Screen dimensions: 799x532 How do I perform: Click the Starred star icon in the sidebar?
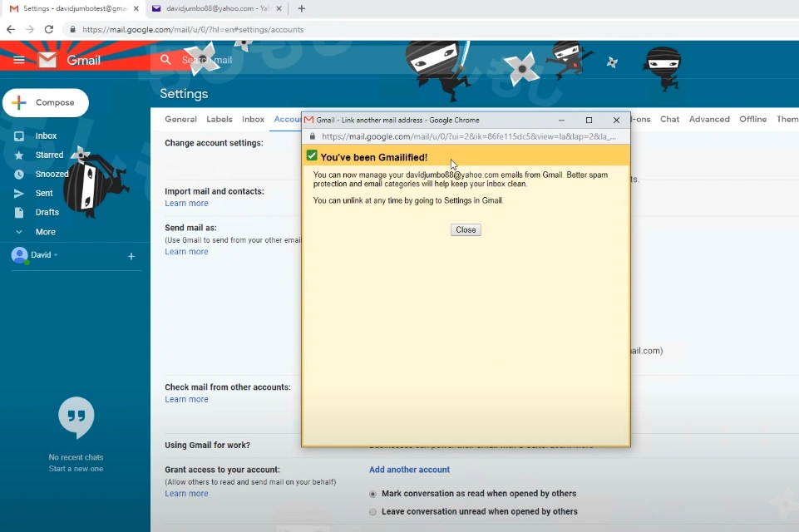click(x=19, y=155)
